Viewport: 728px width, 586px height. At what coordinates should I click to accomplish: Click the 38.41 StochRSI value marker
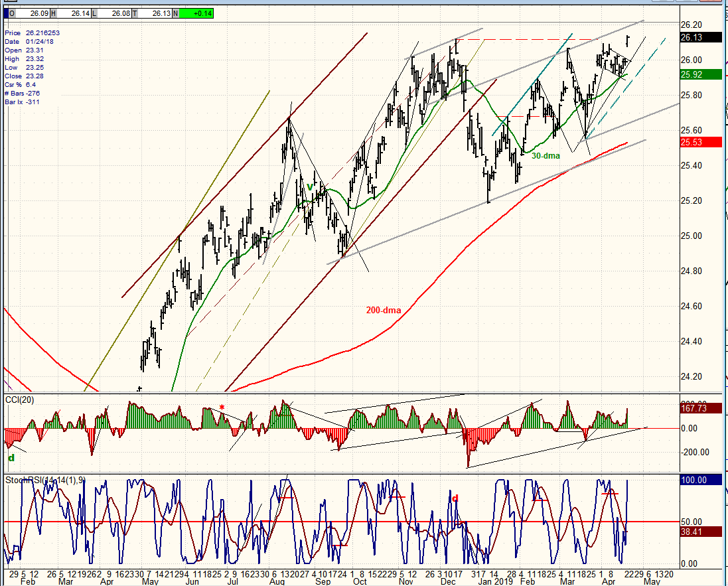point(701,532)
